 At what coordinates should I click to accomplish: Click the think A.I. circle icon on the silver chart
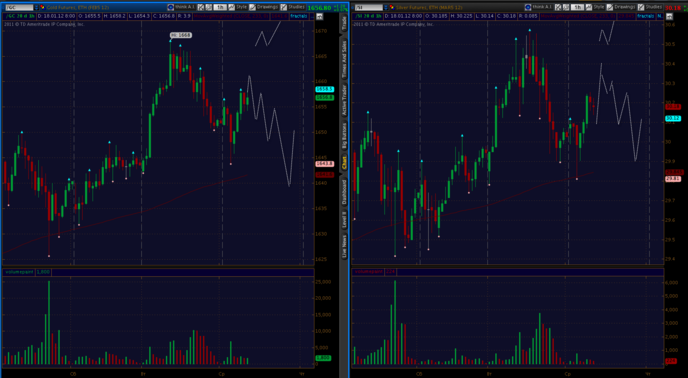pyautogui.click(x=528, y=7)
